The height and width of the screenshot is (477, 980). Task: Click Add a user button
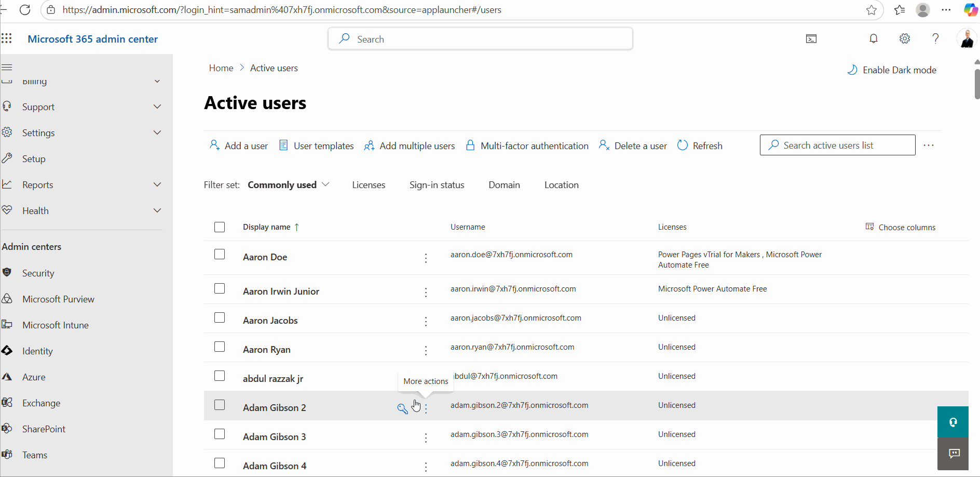click(239, 146)
